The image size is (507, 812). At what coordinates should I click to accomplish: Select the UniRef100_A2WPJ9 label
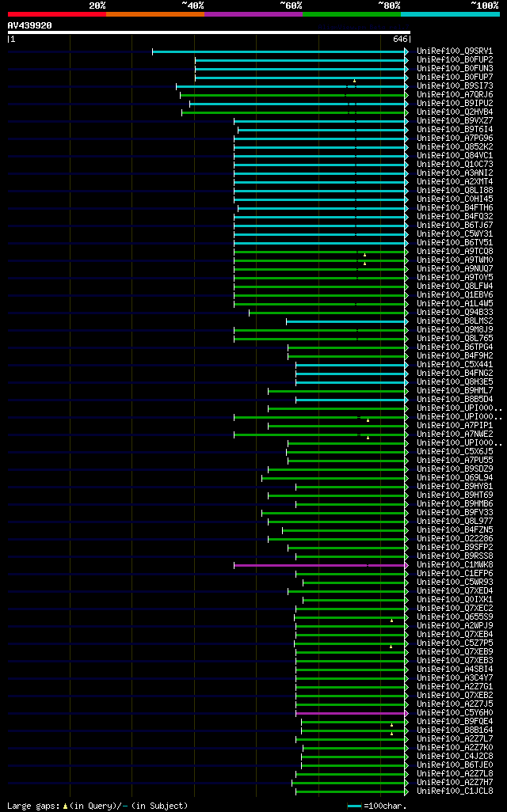pyautogui.click(x=455, y=626)
